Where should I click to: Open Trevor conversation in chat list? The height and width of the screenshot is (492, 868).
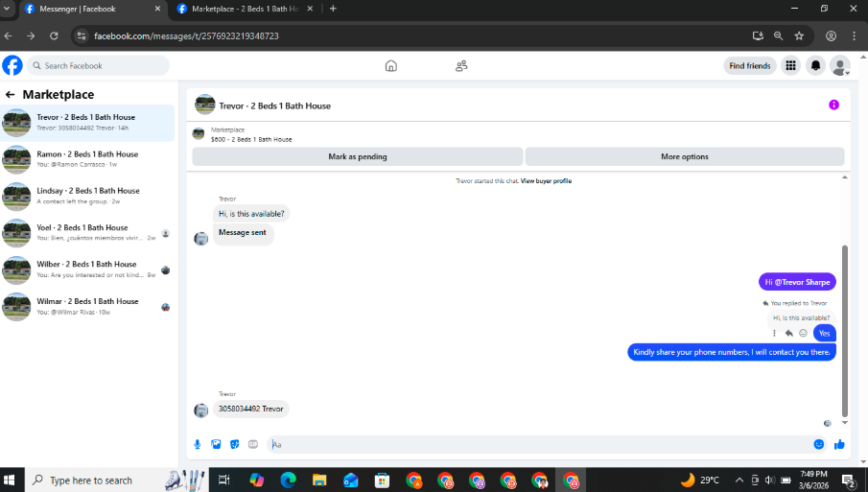[87, 123]
